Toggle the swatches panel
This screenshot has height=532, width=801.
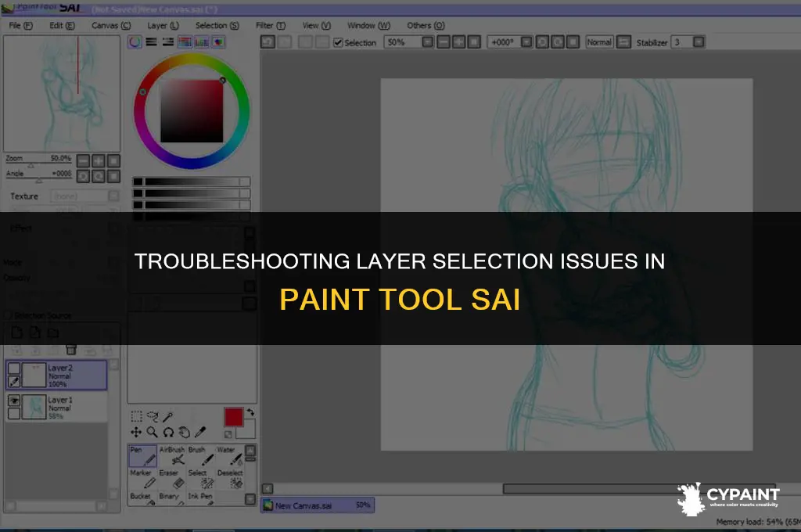pyautogui.click(x=202, y=42)
